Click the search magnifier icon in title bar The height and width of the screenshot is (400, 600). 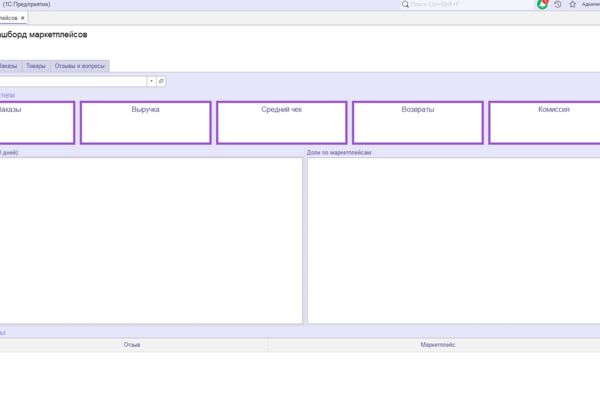[x=405, y=4]
